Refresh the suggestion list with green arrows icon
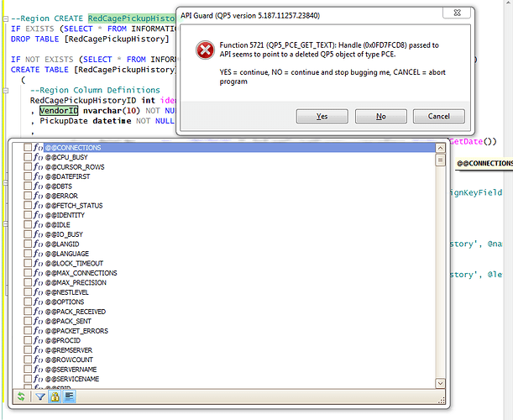The image size is (513, 420). click(21, 396)
